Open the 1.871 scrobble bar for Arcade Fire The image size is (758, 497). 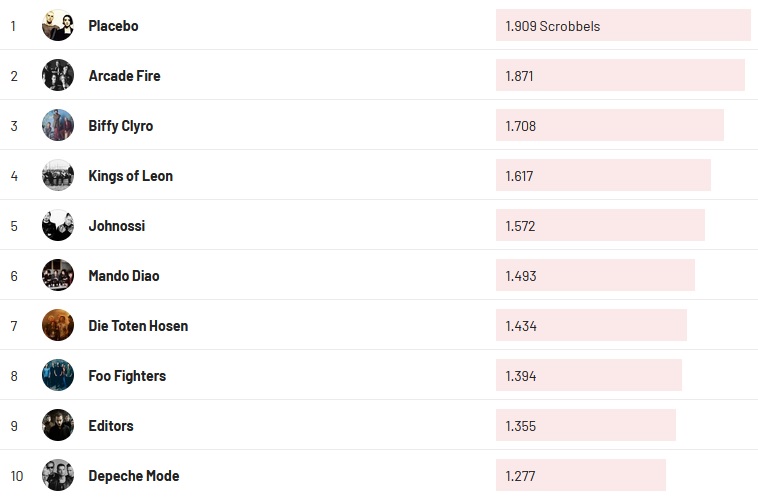(x=620, y=76)
